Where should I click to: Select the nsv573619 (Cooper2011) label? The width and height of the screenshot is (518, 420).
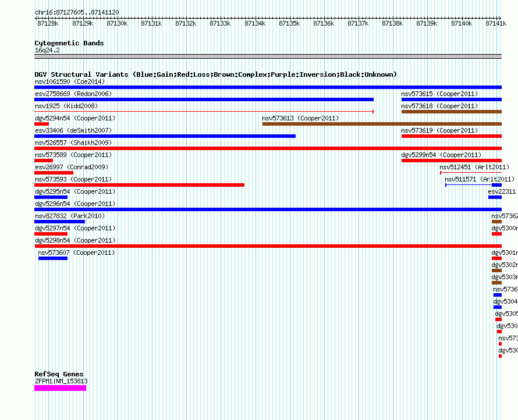(x=439, y=130)
